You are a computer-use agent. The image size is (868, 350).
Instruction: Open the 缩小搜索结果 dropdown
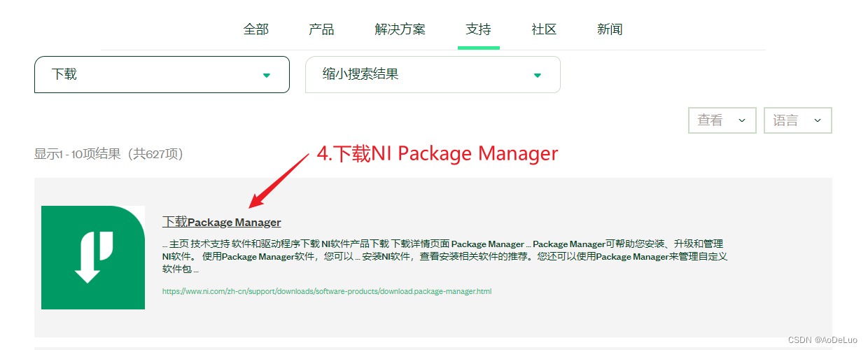click(x=433, y=74)
